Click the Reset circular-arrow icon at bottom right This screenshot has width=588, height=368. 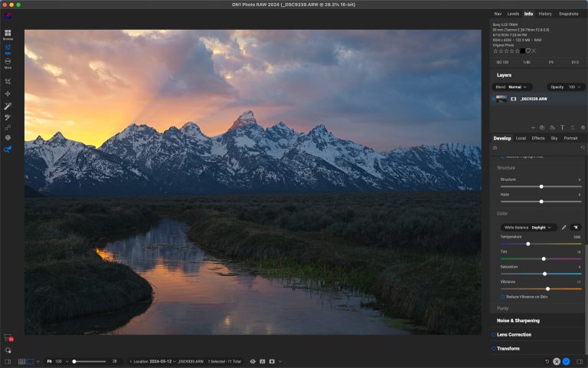[547, 362]
